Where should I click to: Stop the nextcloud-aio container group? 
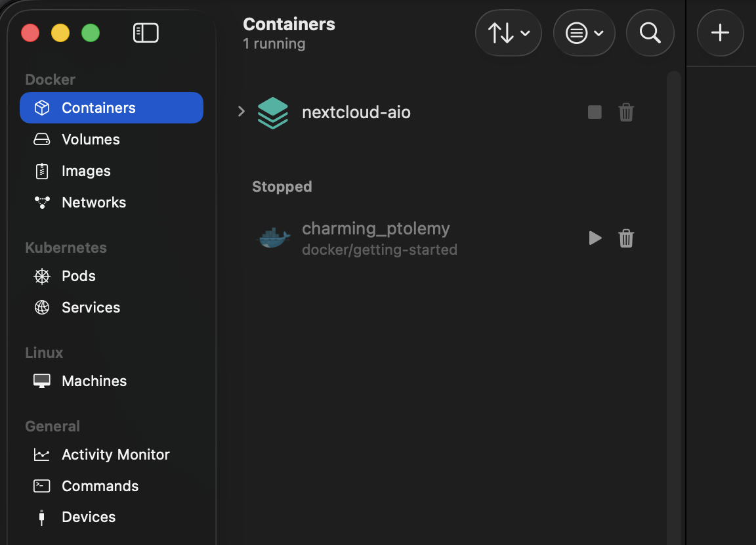595,112
